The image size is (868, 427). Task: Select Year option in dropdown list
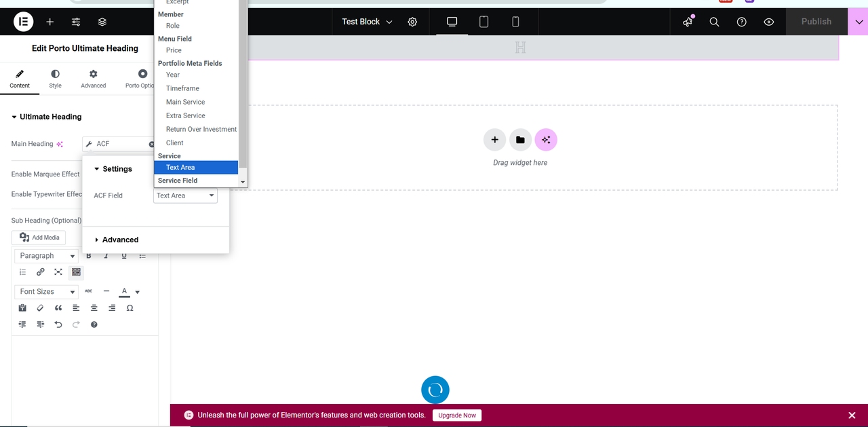(x=173, y=75)
